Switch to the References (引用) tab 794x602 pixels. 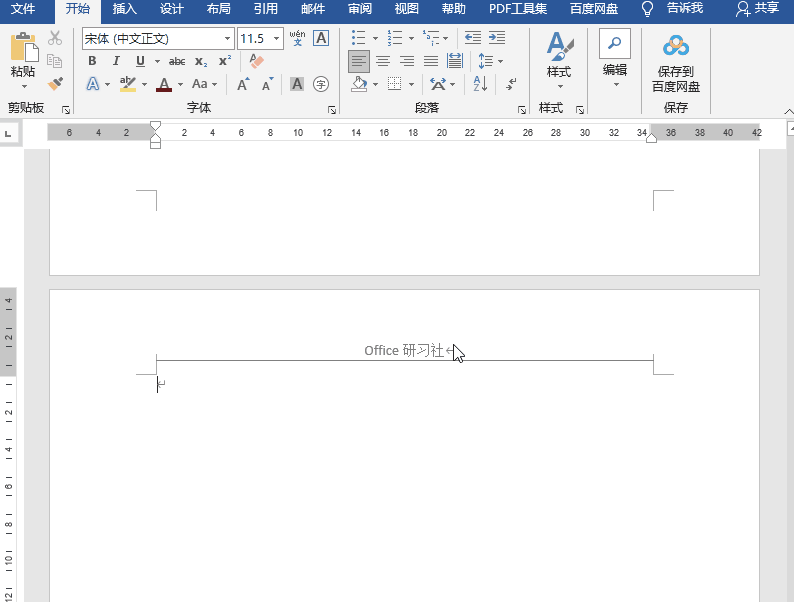[265, 9]
